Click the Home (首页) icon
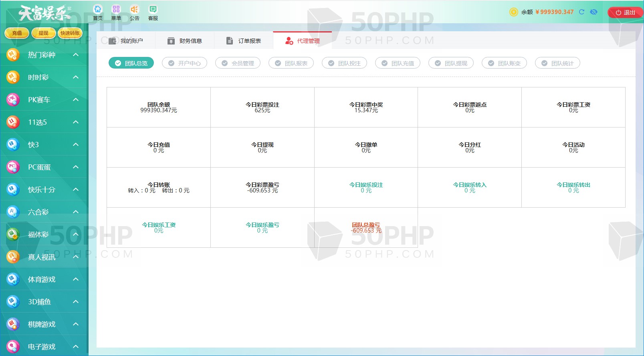 tap(98, 10)
